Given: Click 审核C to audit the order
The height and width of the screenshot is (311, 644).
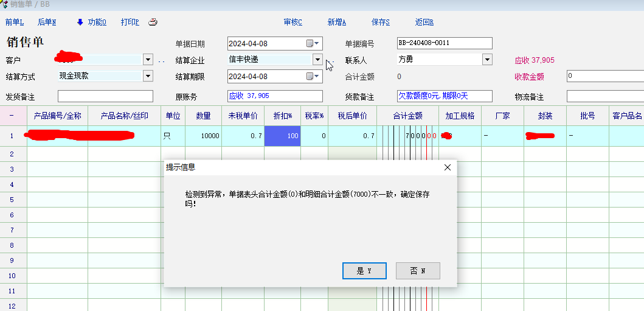Looking at the screenshot, I should 293,22.
